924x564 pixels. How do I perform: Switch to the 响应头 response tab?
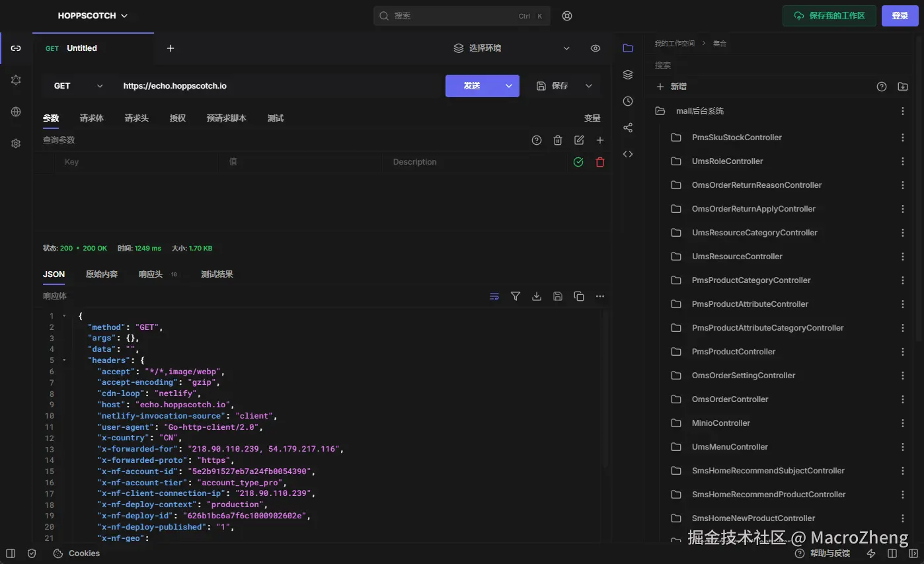click(151, 274)
